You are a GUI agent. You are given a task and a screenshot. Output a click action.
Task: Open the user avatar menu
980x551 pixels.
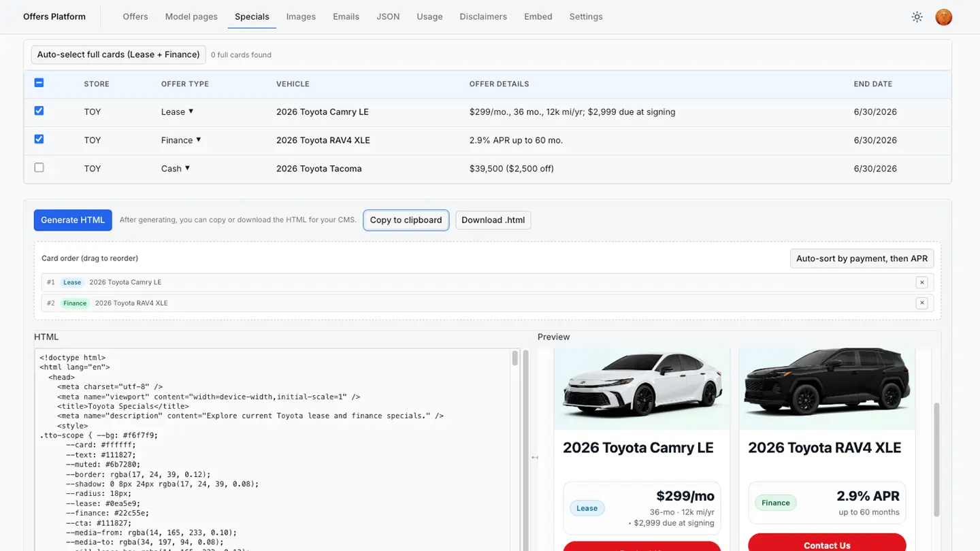click(943, 17)
